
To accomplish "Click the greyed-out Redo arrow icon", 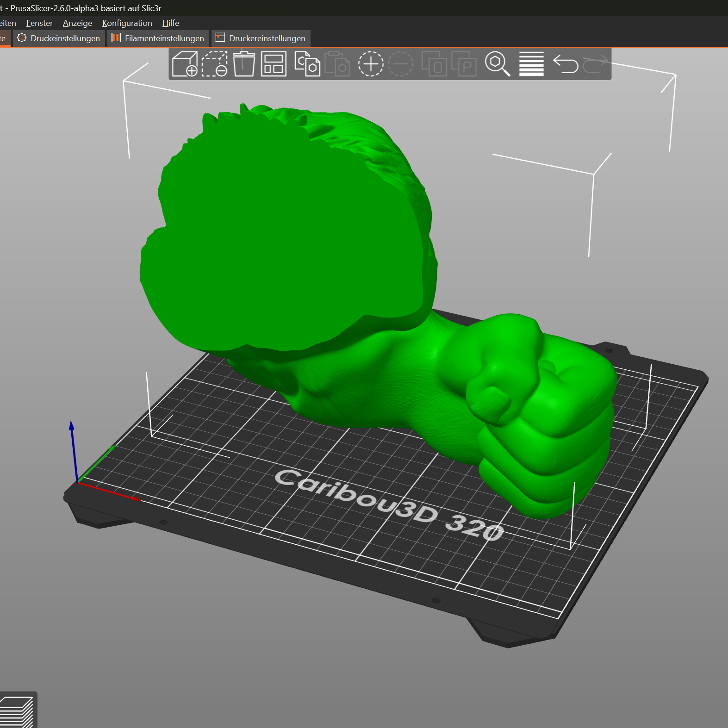I will pyautogui.click(x=595, y=64).
